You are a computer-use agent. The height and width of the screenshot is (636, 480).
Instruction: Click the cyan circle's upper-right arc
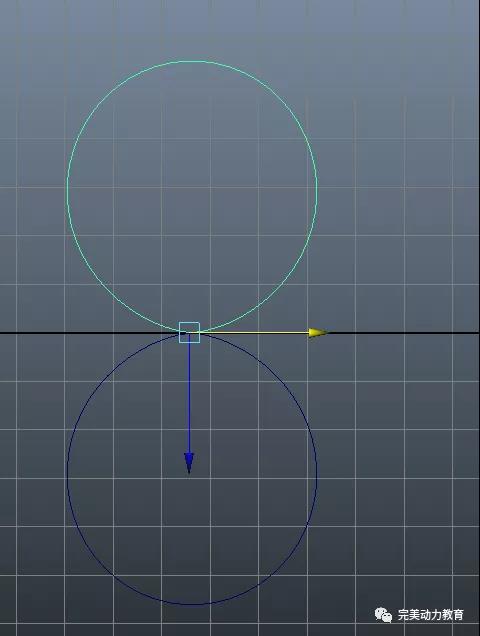coord(280,101)
